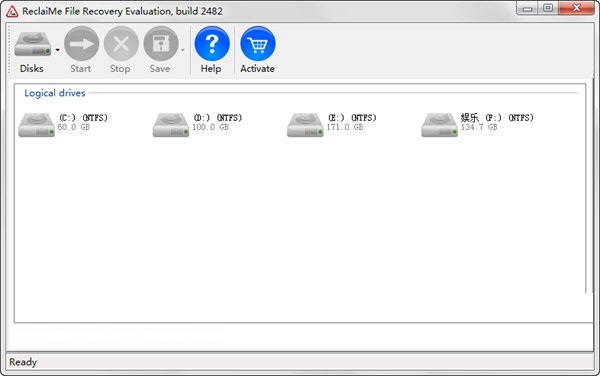
Task: Click the "134.7 GB" size text
Action: (479, 127)
